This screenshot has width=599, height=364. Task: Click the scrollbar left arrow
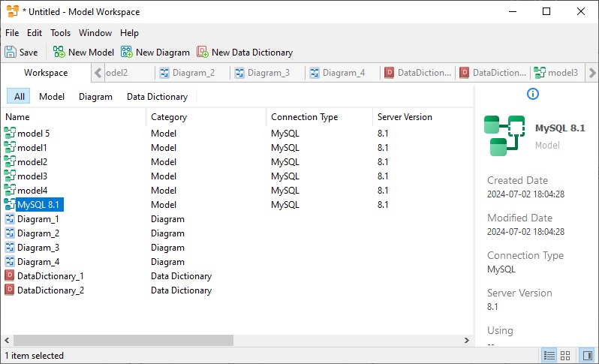pos(7,340)
